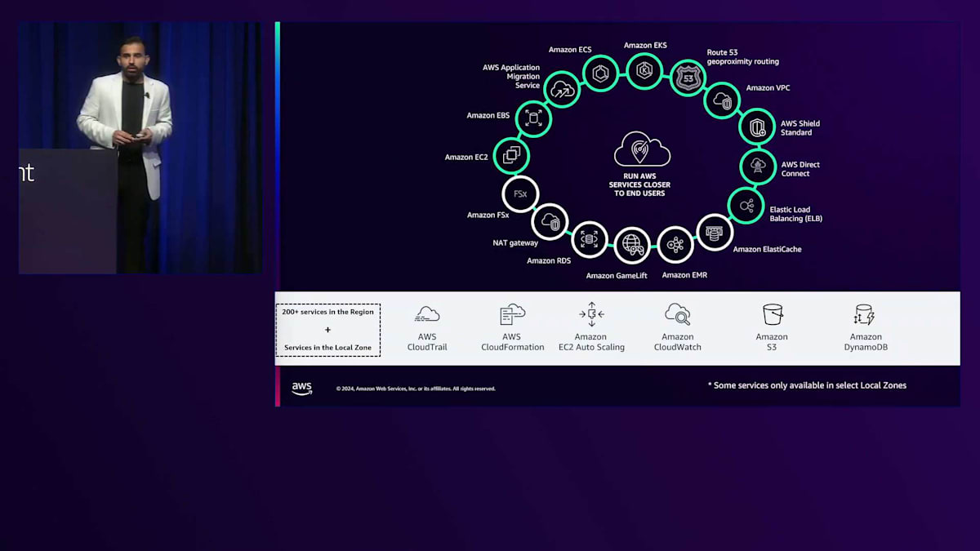Click the 'Amazon EBS' label
Image resolution: width=980 pixels, height=551 pixels.
[488, 115]
